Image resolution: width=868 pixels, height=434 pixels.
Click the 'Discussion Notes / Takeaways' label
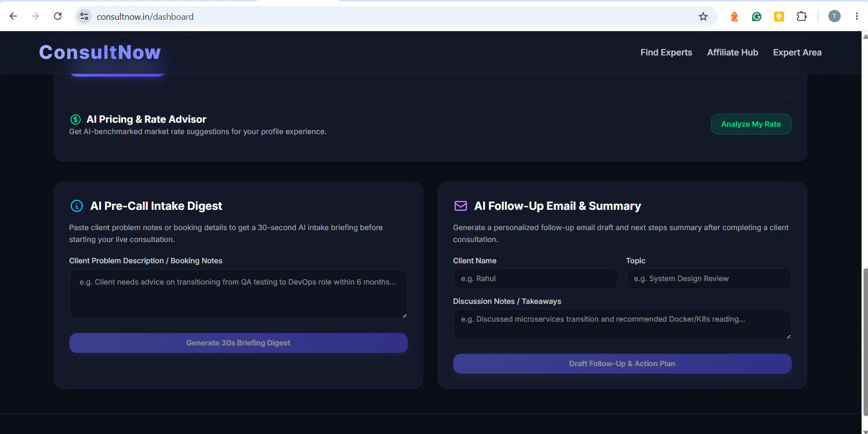point(507,301)
